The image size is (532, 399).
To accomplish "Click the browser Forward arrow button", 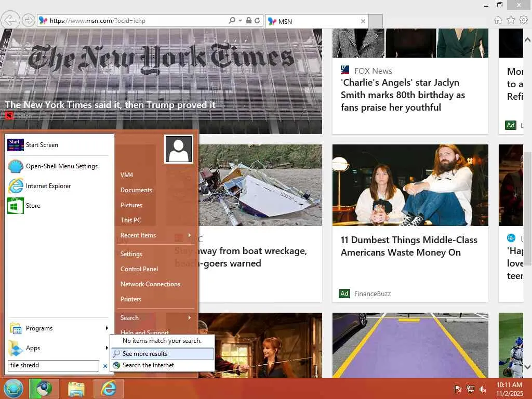I will click(x=29, y=20).
